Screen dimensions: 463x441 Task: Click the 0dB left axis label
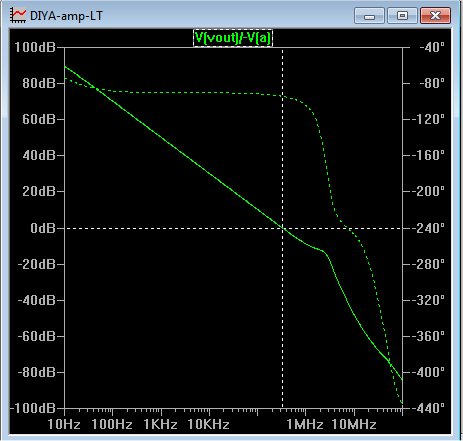click(43, 228)
